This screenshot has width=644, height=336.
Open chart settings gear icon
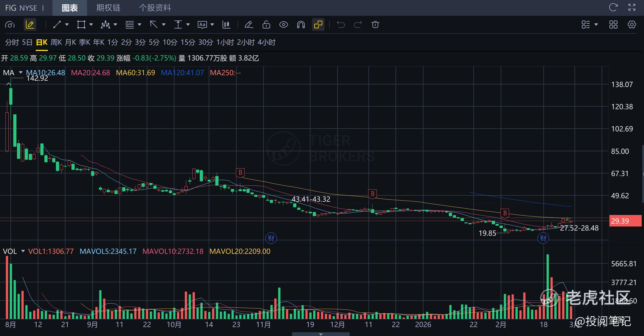632,25
